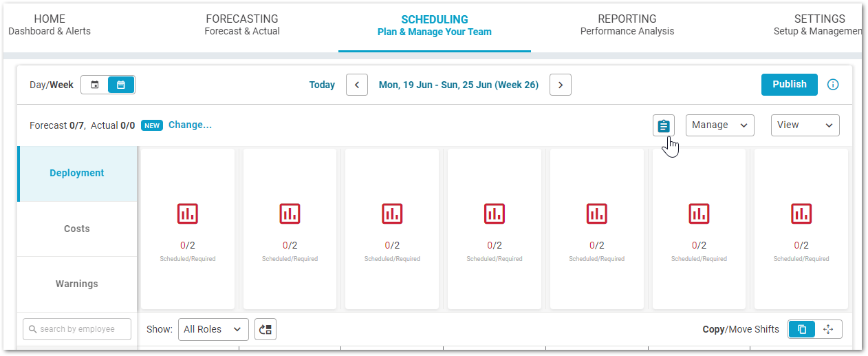Click the NEW badge

(152, 125)
